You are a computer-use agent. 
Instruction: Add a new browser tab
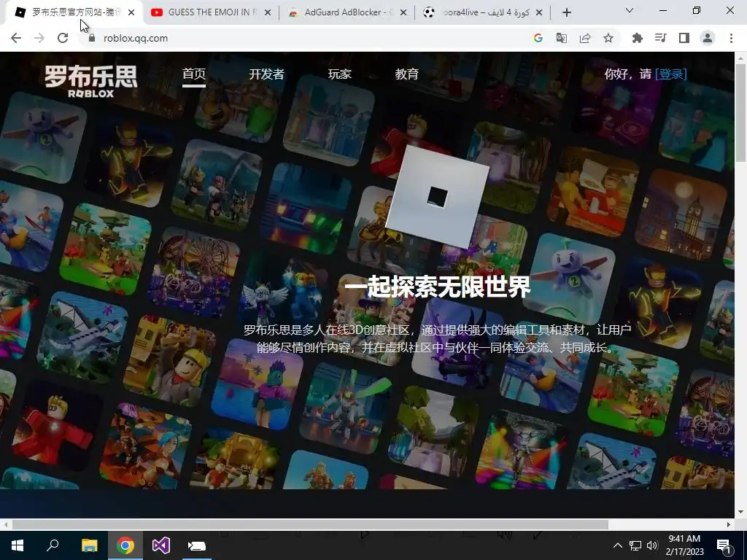(x=566, y=12)
